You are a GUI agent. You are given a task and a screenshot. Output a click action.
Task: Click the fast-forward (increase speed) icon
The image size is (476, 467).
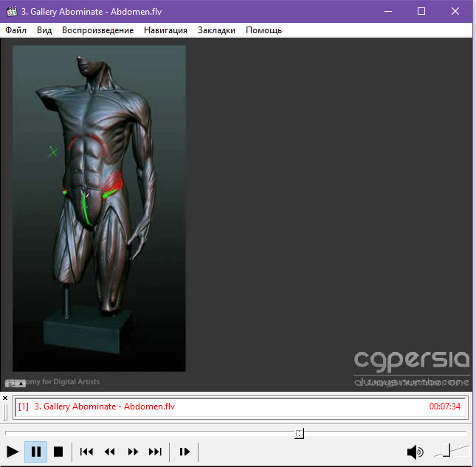[x=133, y=452]
